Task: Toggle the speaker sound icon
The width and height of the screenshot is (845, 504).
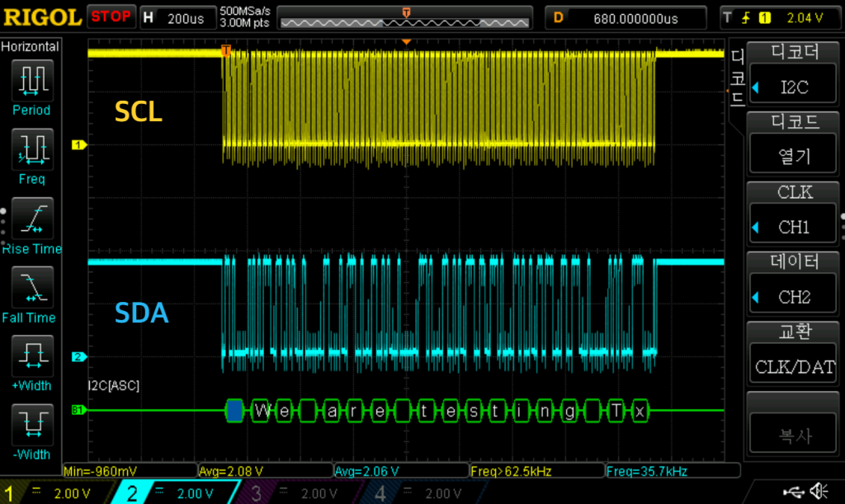Action: (819, 492)
